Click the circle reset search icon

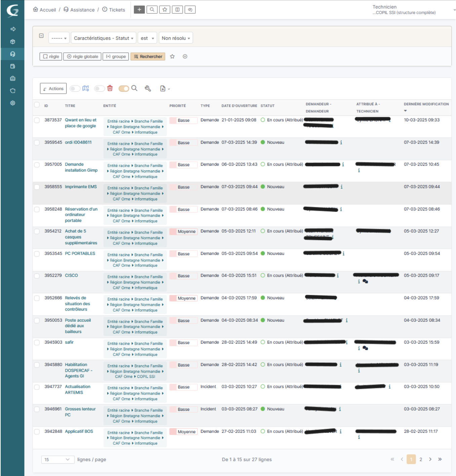click(x=185, y=56)
